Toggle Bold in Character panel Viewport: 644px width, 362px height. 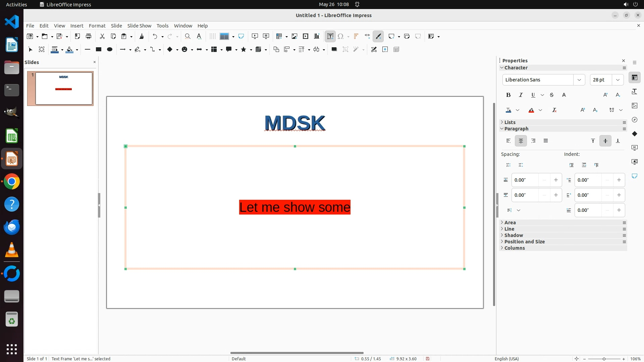508,95
